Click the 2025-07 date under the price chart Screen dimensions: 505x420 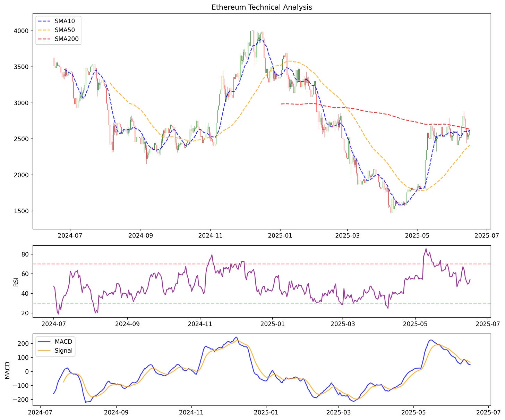click(x=487, y=236)
